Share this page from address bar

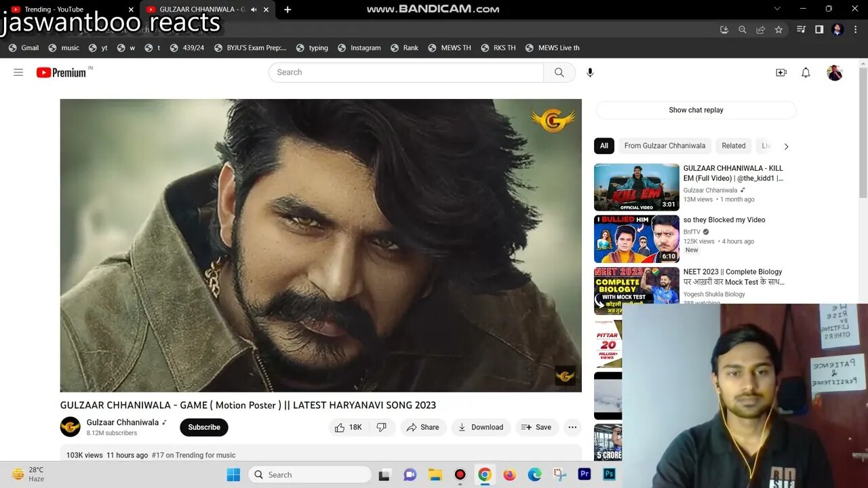tap(761, 29)
